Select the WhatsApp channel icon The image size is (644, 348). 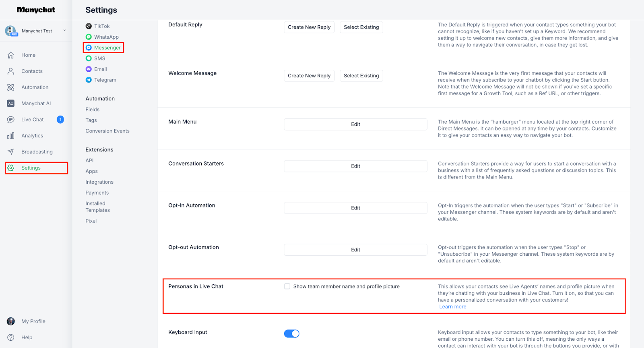pos(89,37)
